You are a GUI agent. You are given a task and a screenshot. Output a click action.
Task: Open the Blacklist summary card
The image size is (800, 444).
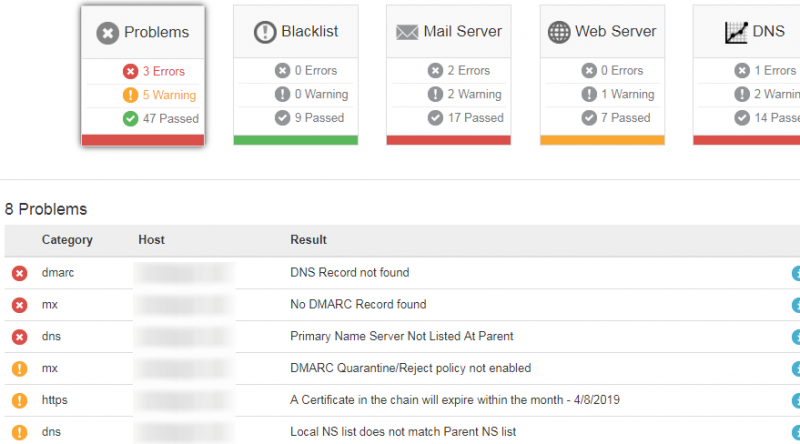click(x=296, y=75)
